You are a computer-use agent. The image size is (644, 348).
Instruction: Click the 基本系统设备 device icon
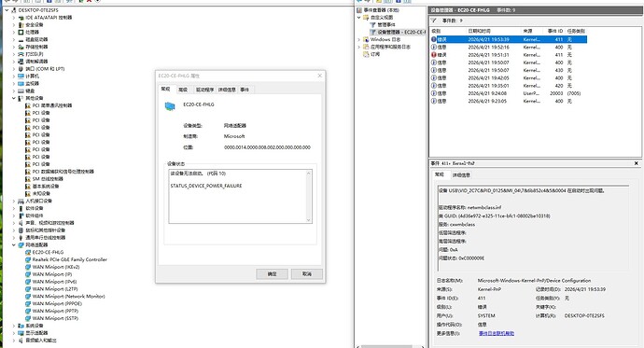pos(28,187)
